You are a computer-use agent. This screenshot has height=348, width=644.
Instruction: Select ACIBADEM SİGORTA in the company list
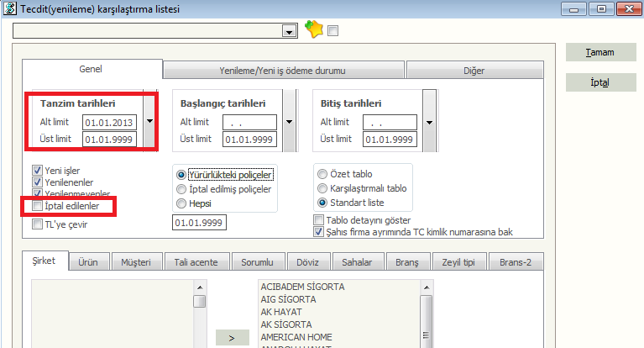tap(302, 287)
